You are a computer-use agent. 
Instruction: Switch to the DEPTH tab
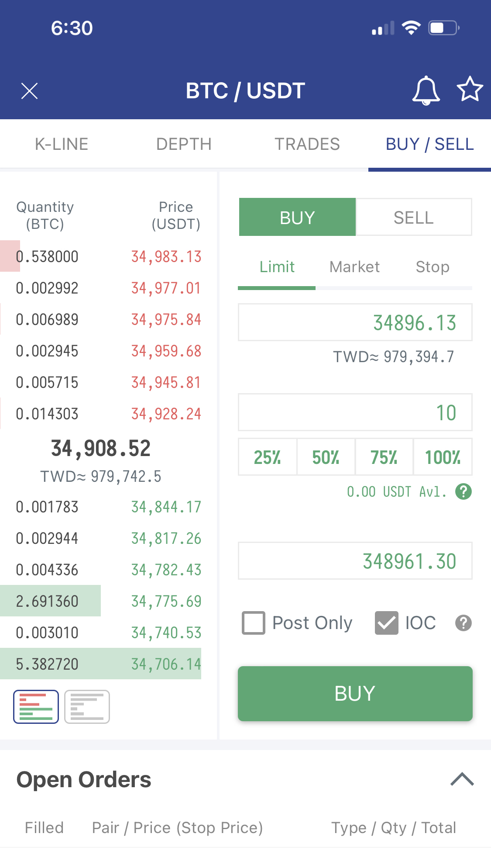(x=184, y=144)
